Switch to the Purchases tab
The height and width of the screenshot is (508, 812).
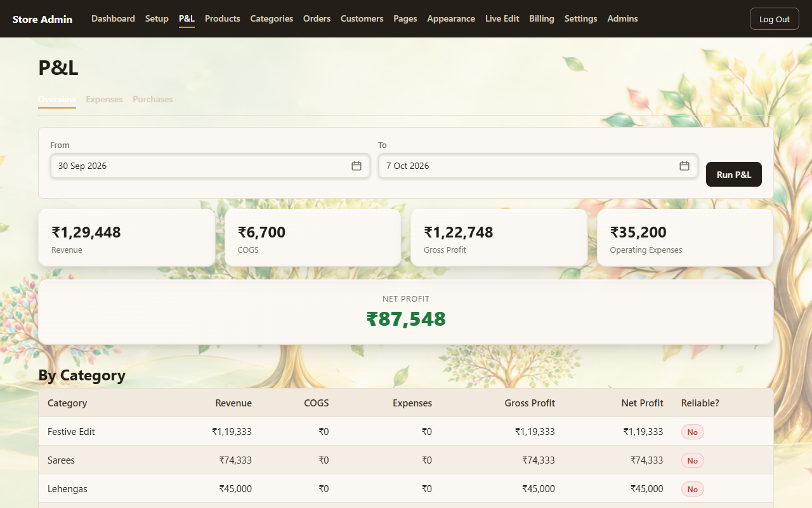click(153, 99)
